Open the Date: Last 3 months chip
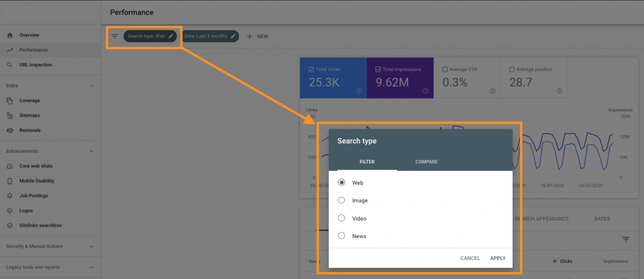The height and width of the screenshot is (279, 644). coord(210,36)
